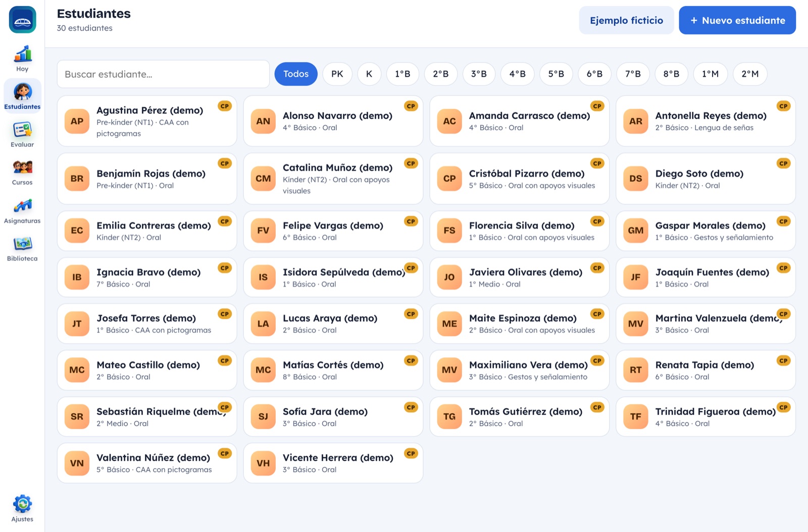Viewport: 808px width, 532px height.
Task: Open Valentina Núñez student card
Action: pyautogui.click(x=147, y=463)
